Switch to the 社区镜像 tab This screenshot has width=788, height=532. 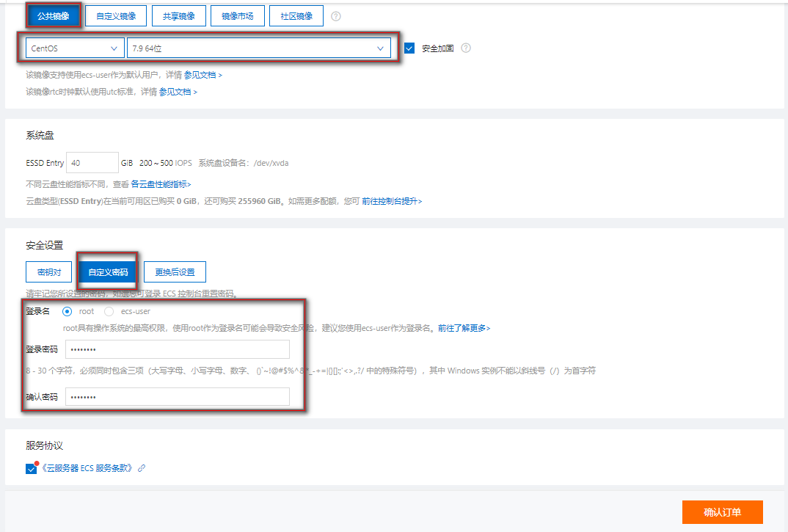[296, 15]
